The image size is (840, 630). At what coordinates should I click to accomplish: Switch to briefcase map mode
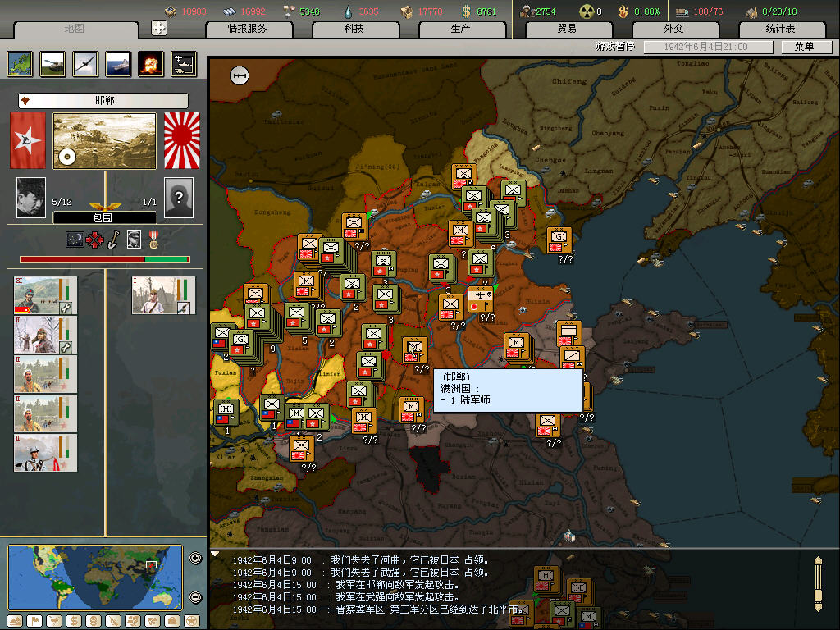coord(172,621)
